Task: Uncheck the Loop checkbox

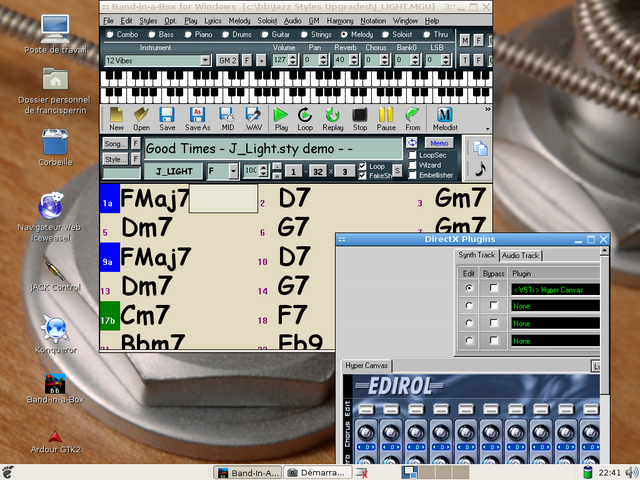Action: (362, 166)
